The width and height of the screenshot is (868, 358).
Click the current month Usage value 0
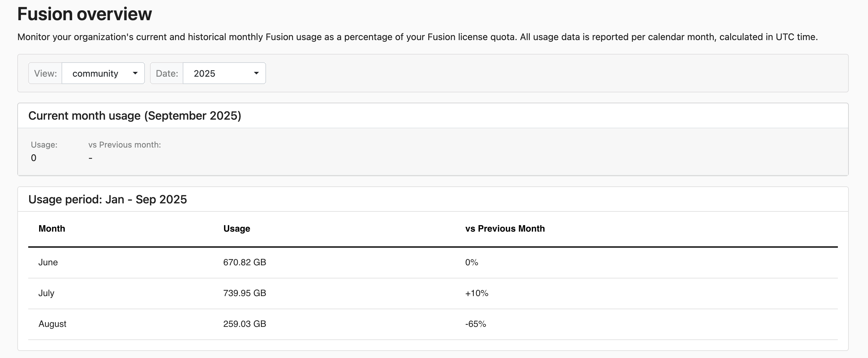34,158
